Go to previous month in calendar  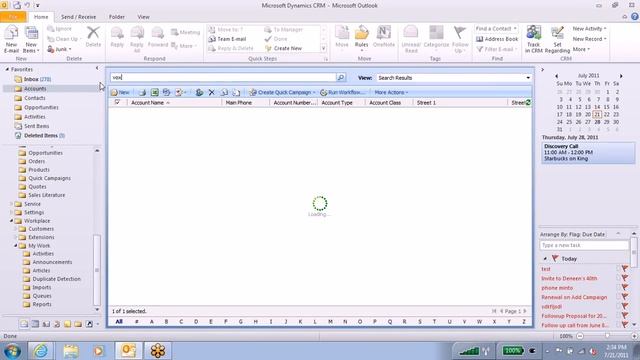[x=556, y=76]
